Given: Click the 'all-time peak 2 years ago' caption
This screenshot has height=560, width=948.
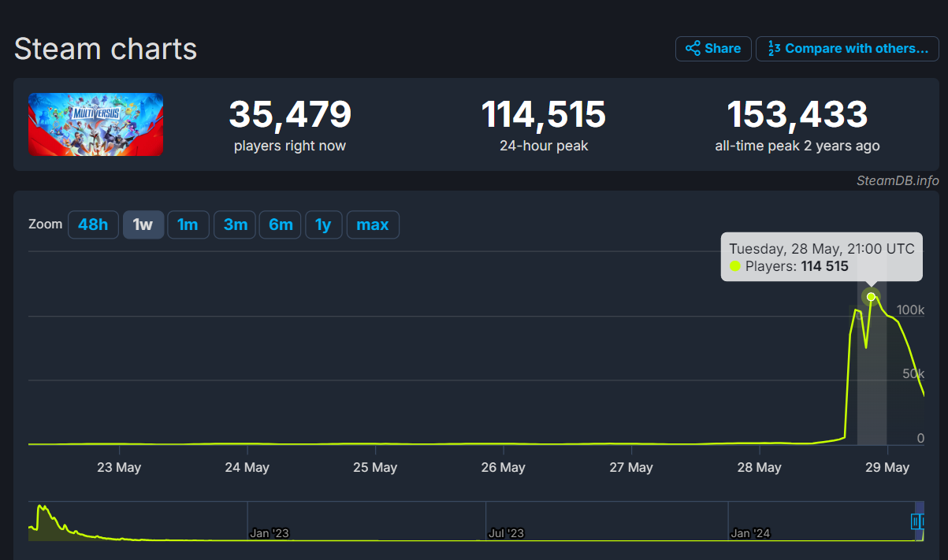Looking at the screenshot, I should coord(797,146).
